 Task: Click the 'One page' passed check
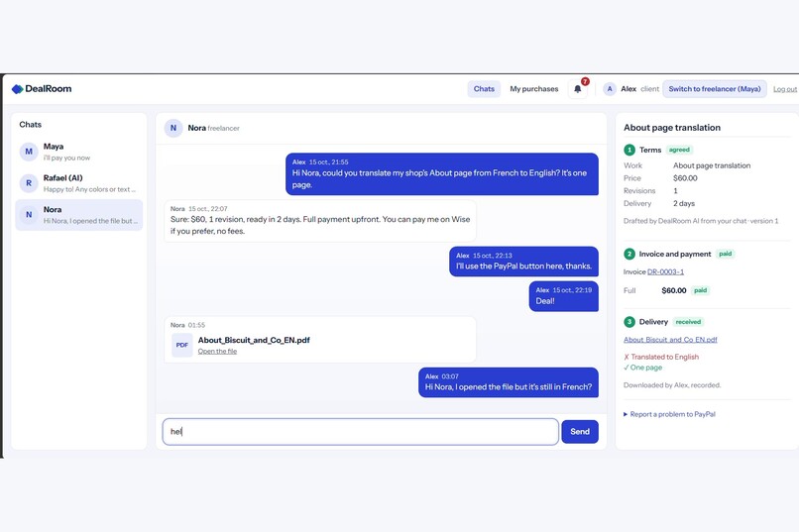[x=643, y=368]
